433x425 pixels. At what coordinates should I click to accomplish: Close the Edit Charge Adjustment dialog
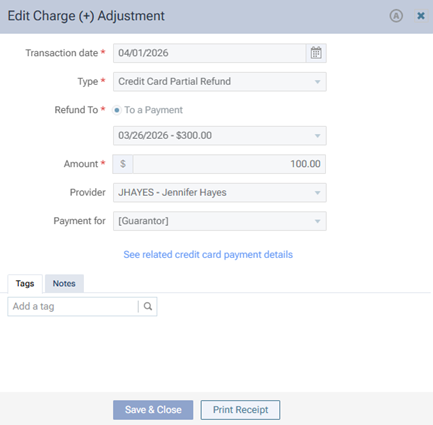[x=421, y=16]
